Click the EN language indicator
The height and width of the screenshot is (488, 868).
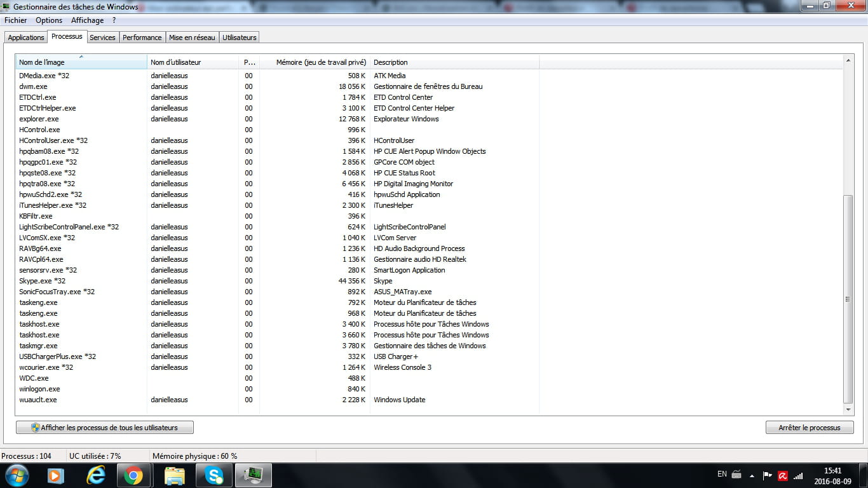tap(722, 474)
